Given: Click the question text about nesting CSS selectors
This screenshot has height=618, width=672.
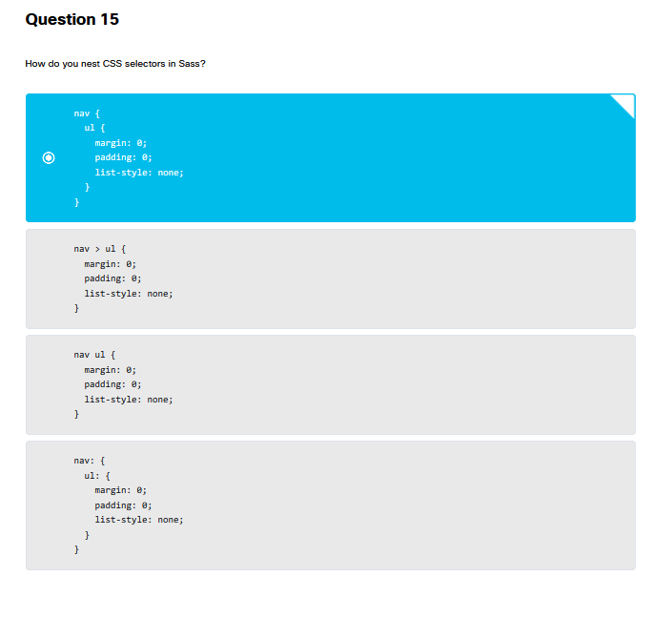Looking at the screenshot, I should point(115,64).
